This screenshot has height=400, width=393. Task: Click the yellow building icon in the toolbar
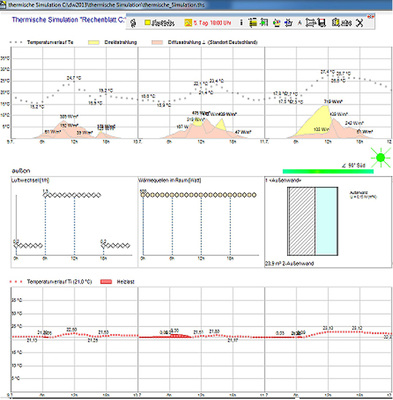[x=336, y=23]
